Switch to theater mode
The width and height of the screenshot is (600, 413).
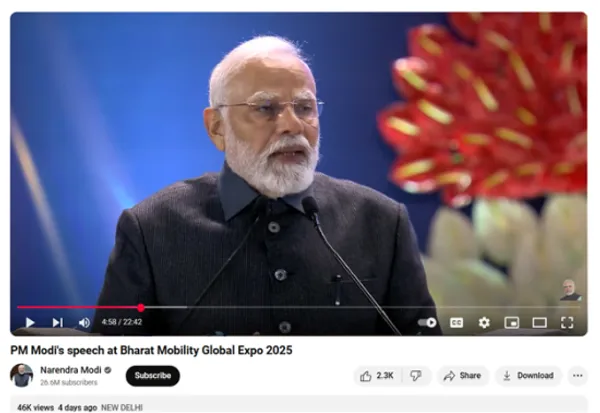tap(540, 322)
